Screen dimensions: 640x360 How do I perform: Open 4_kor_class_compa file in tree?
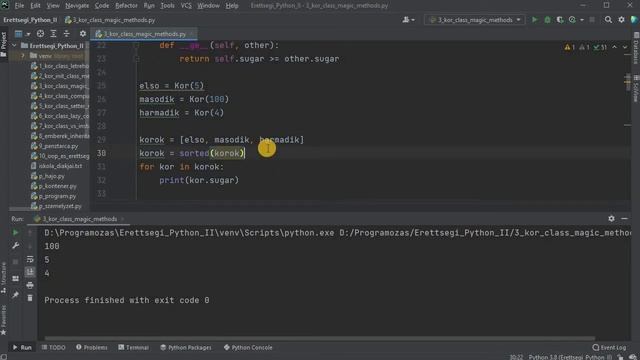(60, 96)
